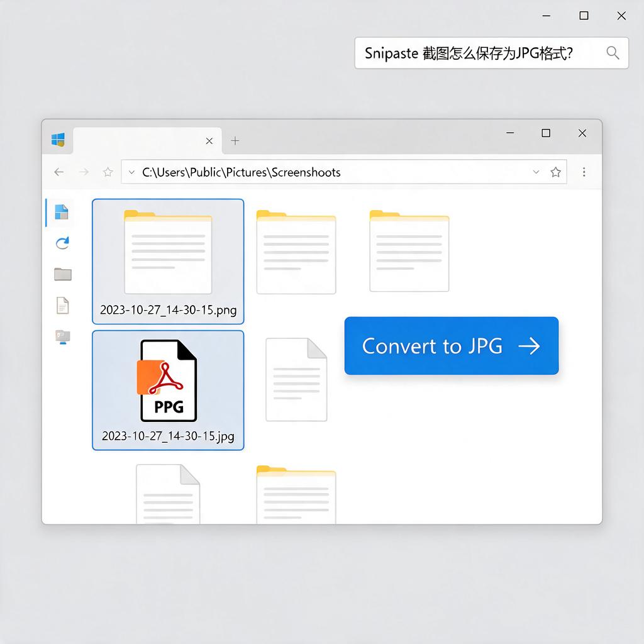Image resolution: width=644 pixels, height=644 pixels.
Task: Select blank document beside the PPG file
Action: 296,379
